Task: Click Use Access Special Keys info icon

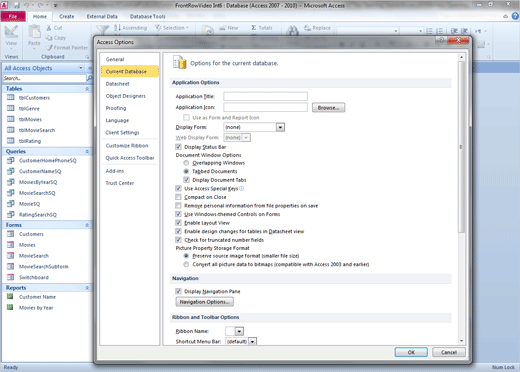Action: 241,188
